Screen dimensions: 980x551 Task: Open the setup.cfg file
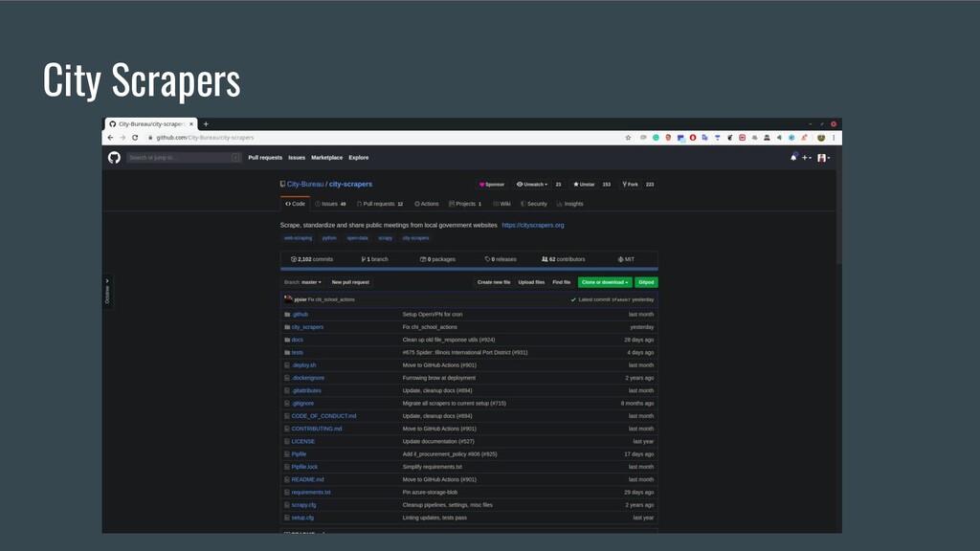coord(302,518)
